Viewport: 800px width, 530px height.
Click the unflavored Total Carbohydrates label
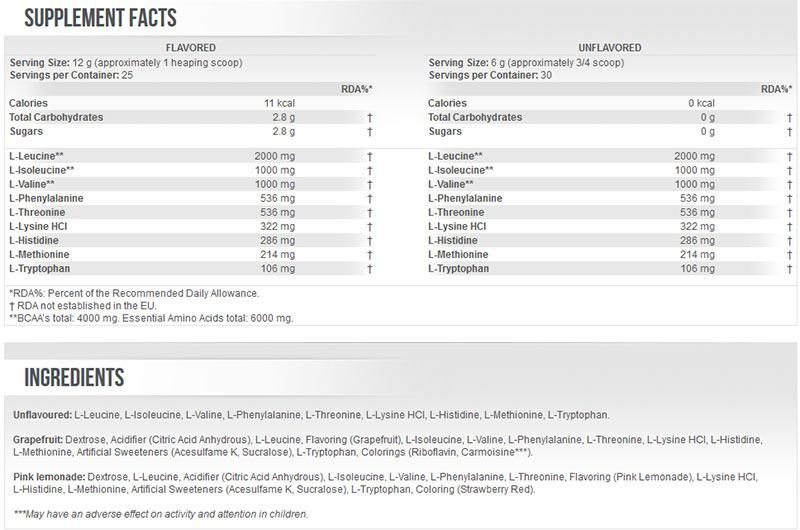pos(475,117)
